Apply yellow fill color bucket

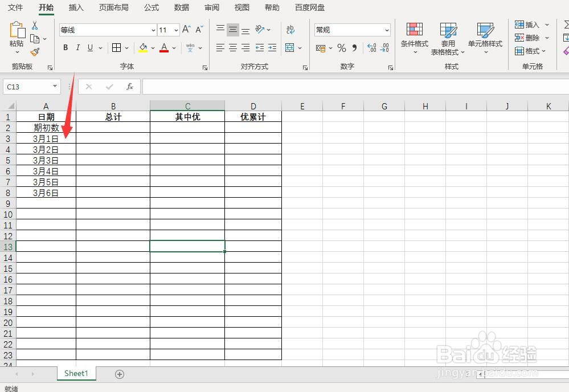pos(143,47)
